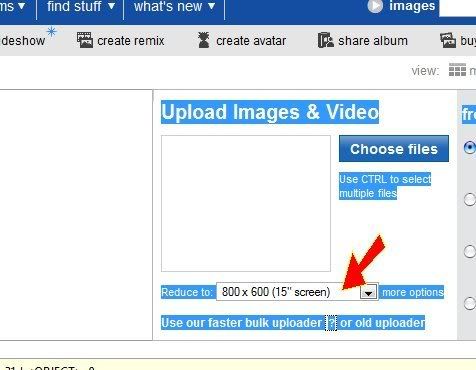Click the grid view thumbnails icon
The image size is (476, 370).
coord(457,70)
